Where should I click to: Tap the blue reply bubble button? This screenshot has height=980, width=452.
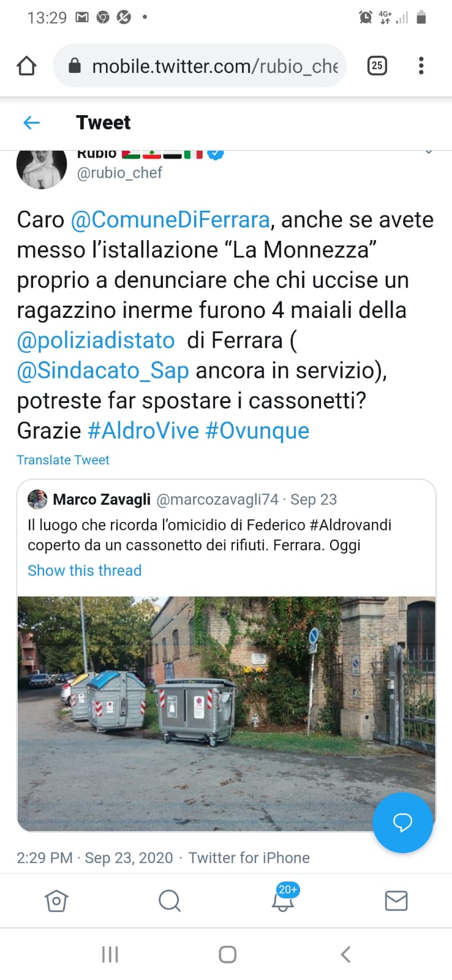click(x=402, y=822)
